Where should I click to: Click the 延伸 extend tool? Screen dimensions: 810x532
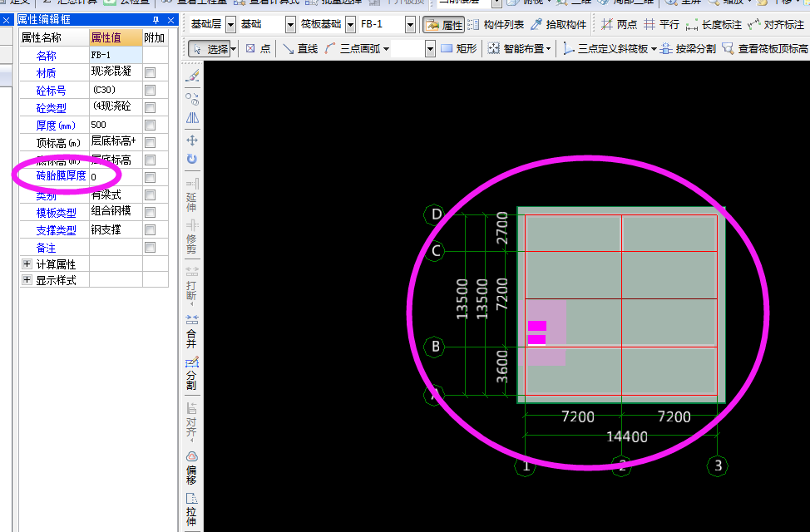[x=191, y=195]
